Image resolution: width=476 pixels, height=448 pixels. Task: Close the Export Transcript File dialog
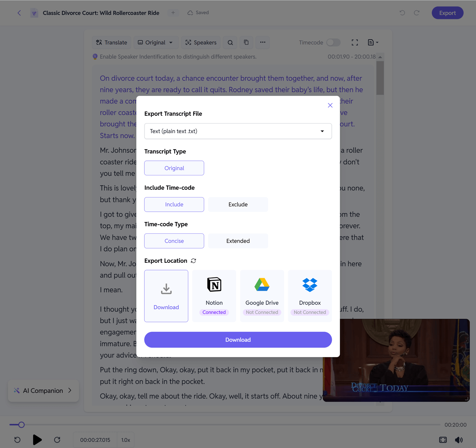330,105
